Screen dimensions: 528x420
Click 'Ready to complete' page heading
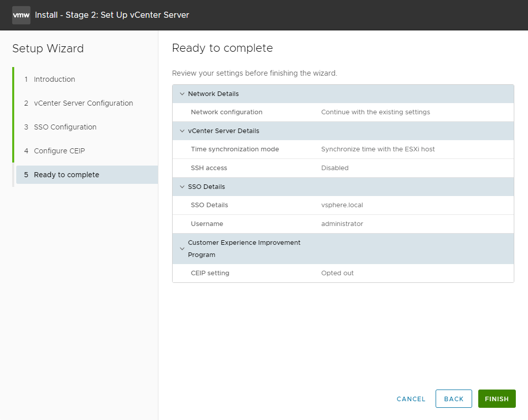[x=222, y=48]
